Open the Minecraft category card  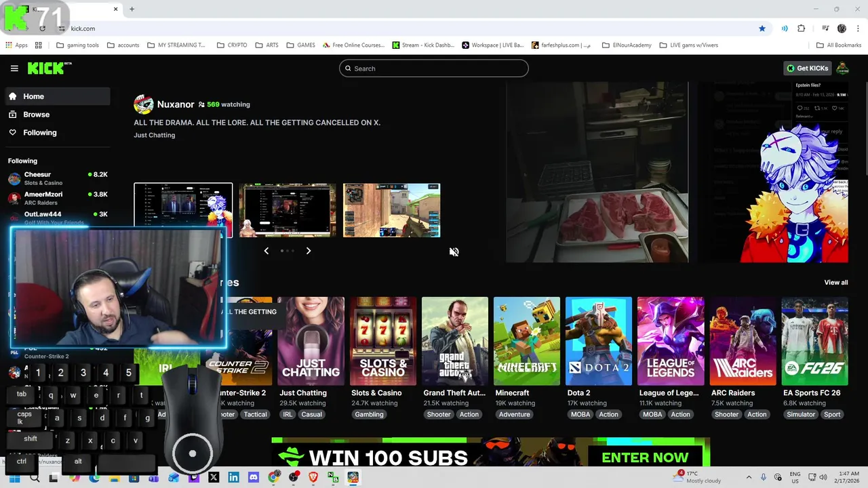(527, 341)
